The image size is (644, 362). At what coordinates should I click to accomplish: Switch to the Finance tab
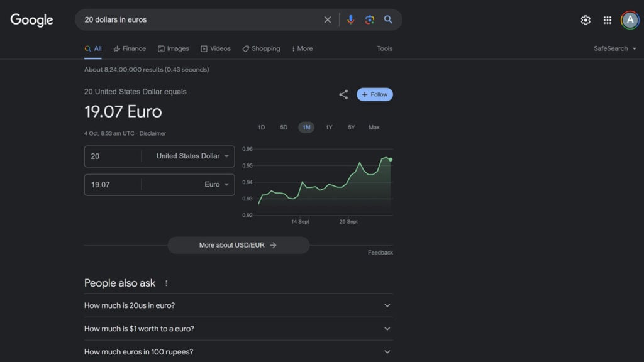pyautogui.click(x=130, y=48)
